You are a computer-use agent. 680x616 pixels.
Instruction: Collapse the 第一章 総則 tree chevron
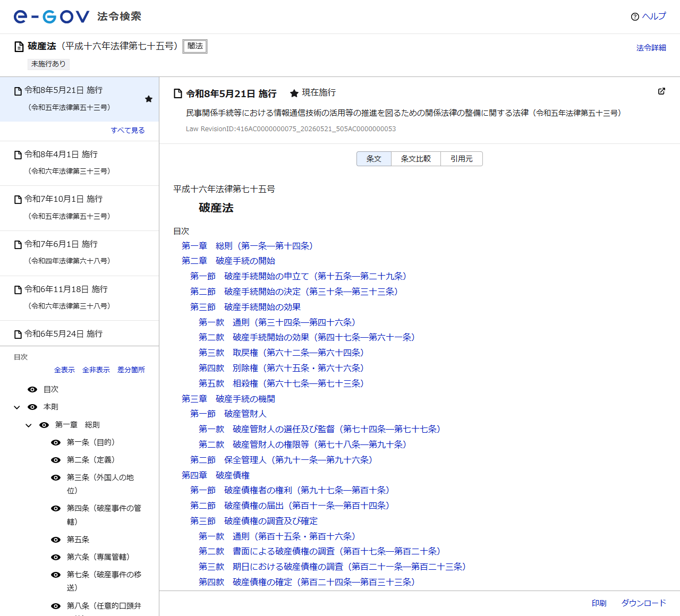click(x=29, y=425)
